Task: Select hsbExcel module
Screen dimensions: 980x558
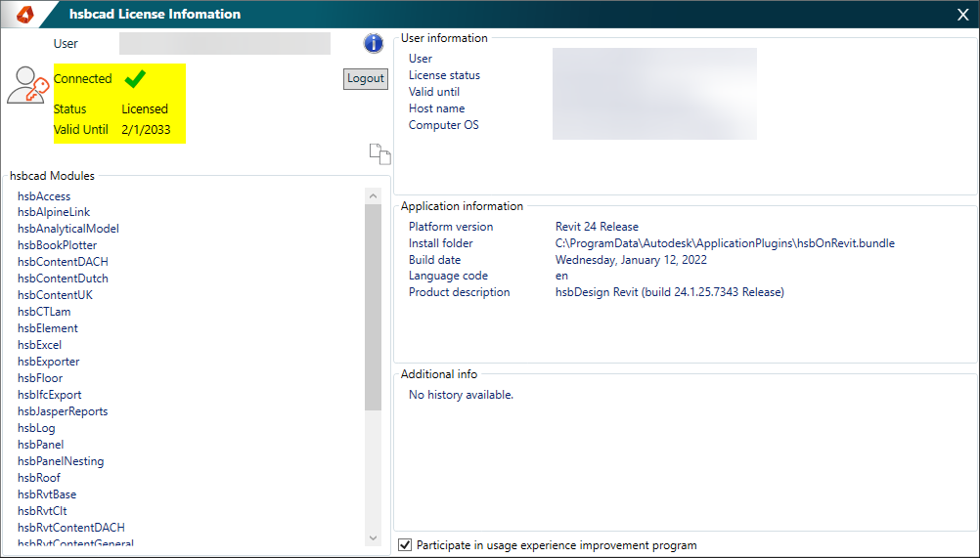Action: pyautogui.click(x=40, y=345)
